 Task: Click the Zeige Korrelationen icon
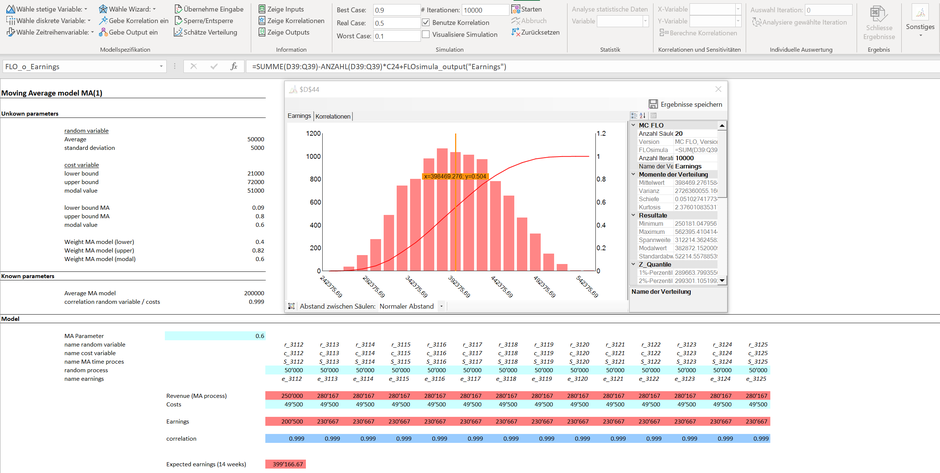263,20
